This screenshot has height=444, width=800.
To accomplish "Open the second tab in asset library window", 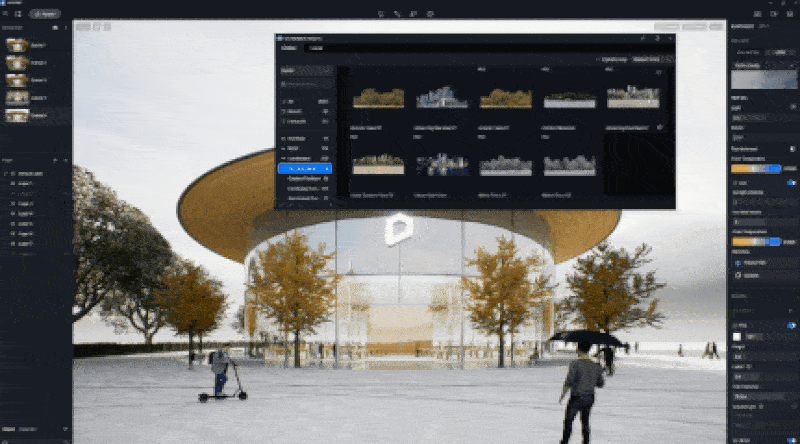I will (316, 48).
